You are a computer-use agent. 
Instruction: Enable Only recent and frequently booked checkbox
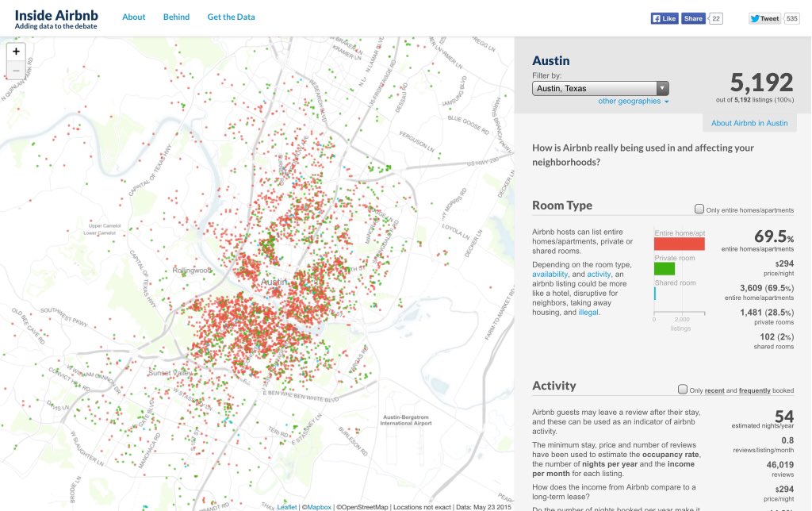[683, 390]
